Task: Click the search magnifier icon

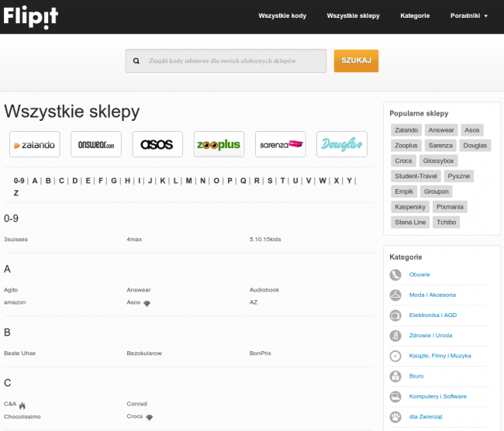Action: click(x=136, y=60)
